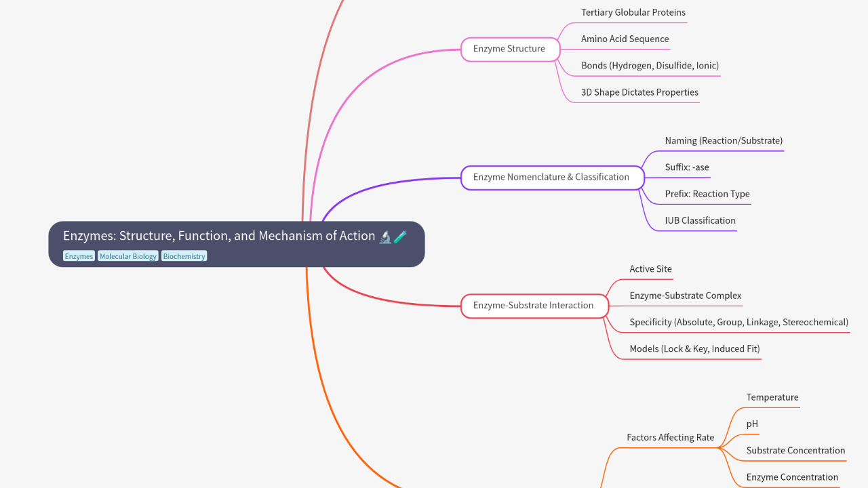
Task: Click Substrate Concentration leaf
Action: 795,451
